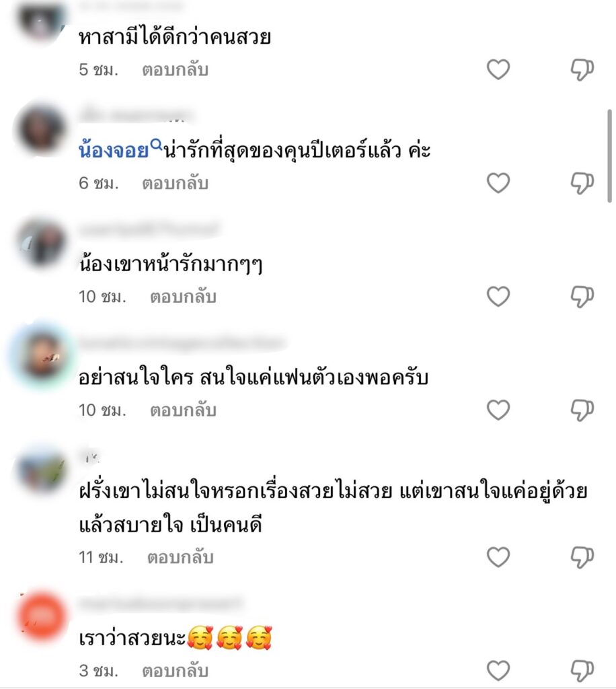
Task: Reply to the comment posted 3 ชม. ago
Action: 175,671
